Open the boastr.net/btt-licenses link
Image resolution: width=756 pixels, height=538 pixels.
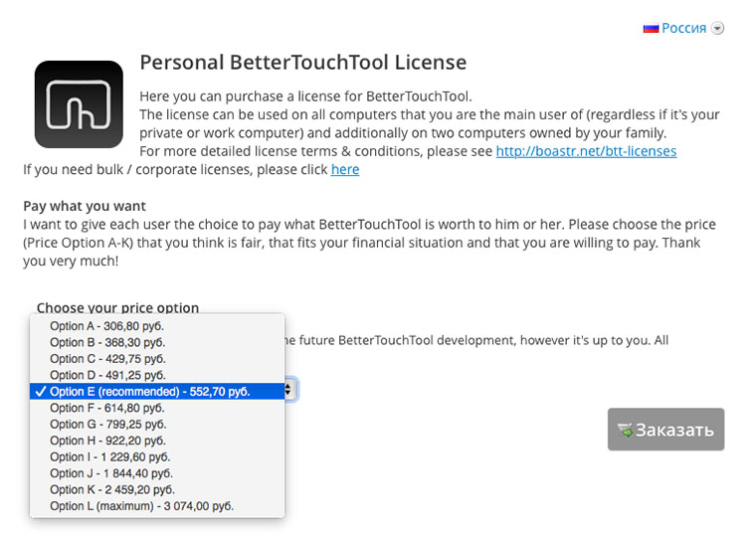586,151
